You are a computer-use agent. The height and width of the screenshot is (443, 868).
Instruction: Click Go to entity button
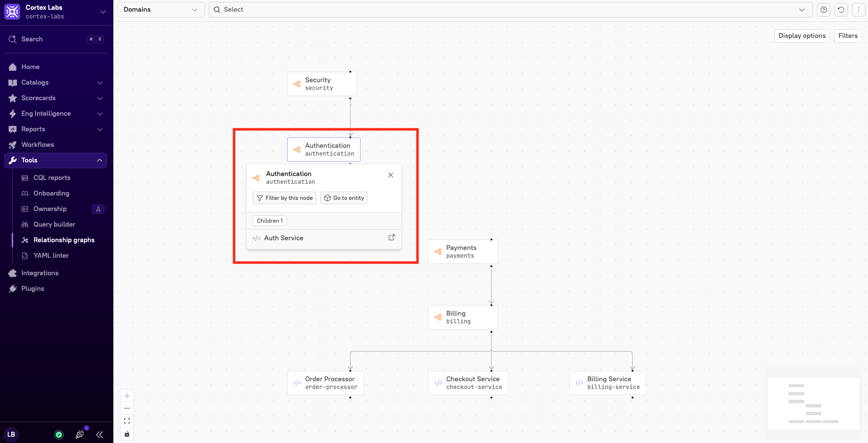coord(344,198)
